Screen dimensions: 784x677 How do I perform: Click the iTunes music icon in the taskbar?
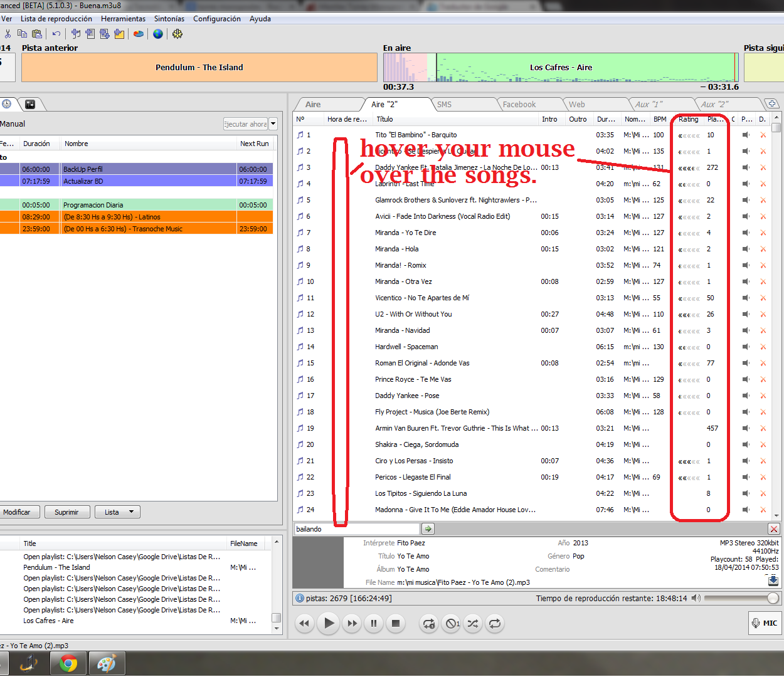29,663
